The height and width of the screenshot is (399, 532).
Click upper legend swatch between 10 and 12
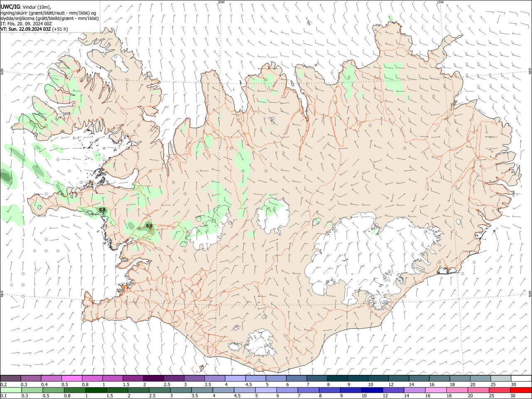click(378, 378)
